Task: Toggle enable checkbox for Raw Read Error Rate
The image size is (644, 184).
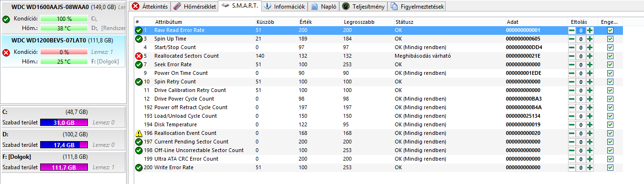Action: coord(610,30)
